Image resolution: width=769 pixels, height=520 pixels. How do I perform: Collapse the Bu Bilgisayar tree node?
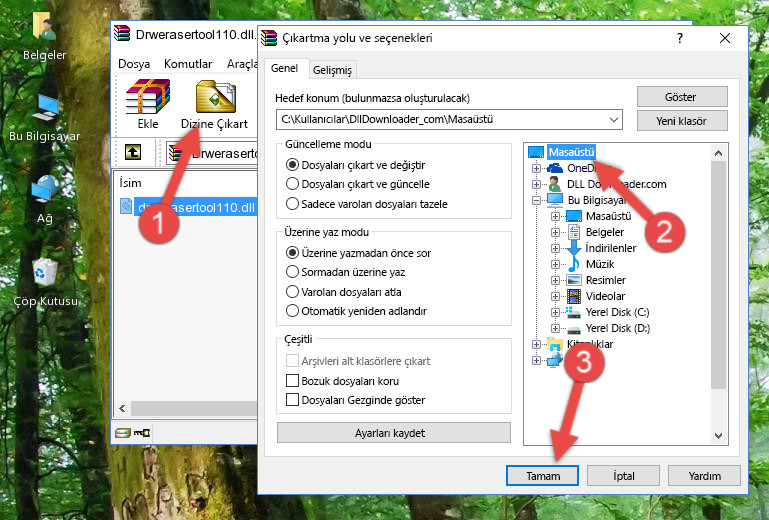(536, 200)
